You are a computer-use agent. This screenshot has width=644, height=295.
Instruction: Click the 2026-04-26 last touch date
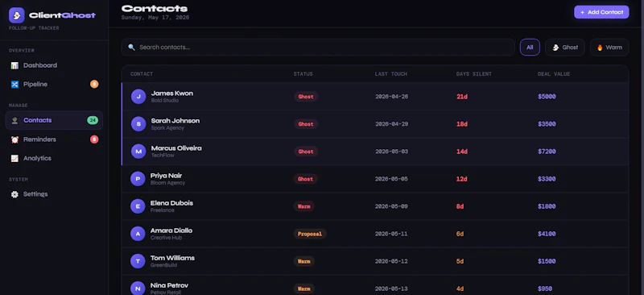[x=392, y=97]
